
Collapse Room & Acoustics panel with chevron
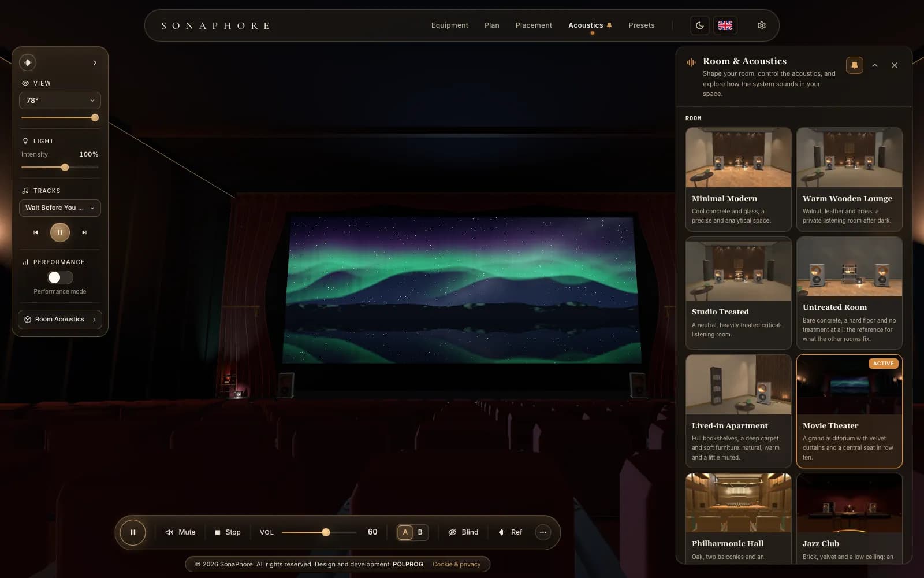[x=875, y=65]
